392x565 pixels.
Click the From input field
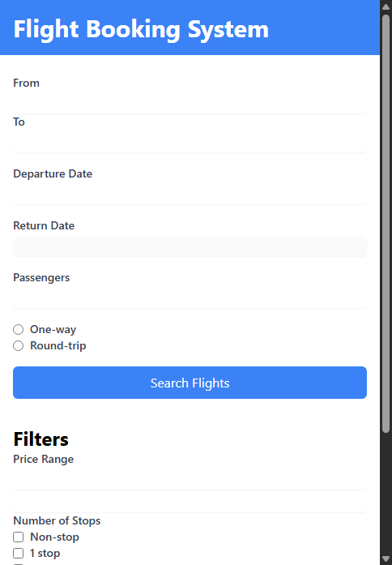click(x=190, y=105)
